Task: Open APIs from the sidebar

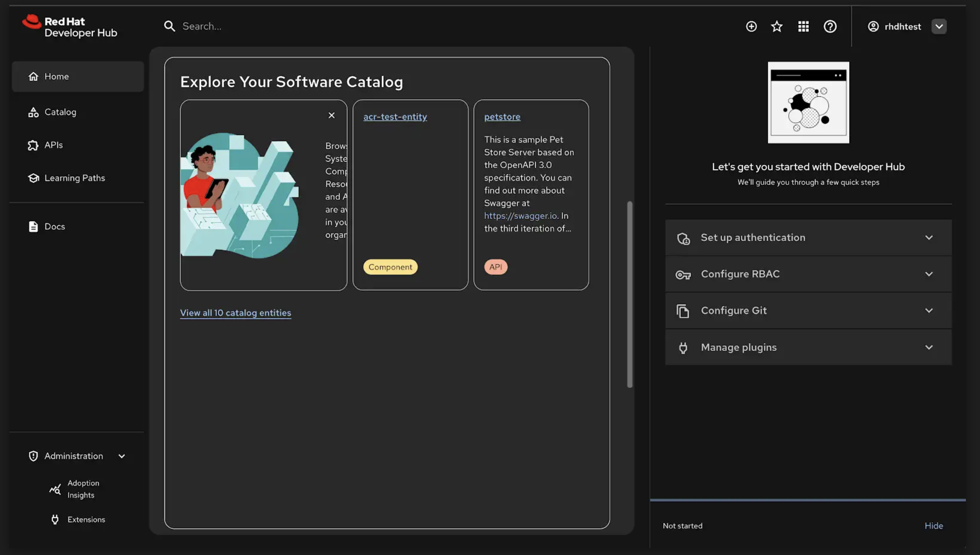Action: click(53, 145)
